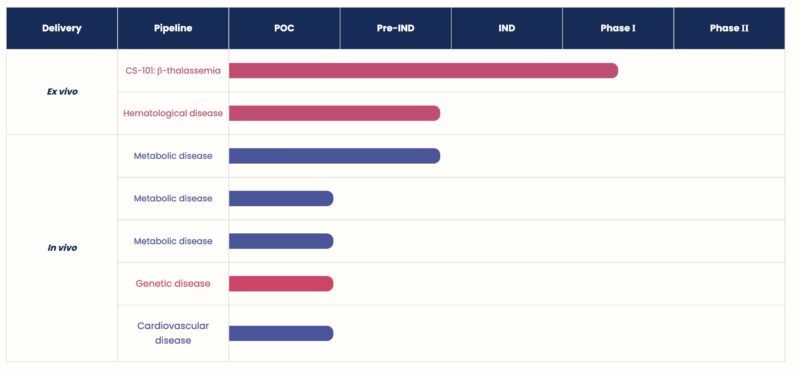Select the Pipeline column header

tap(173, 29)
